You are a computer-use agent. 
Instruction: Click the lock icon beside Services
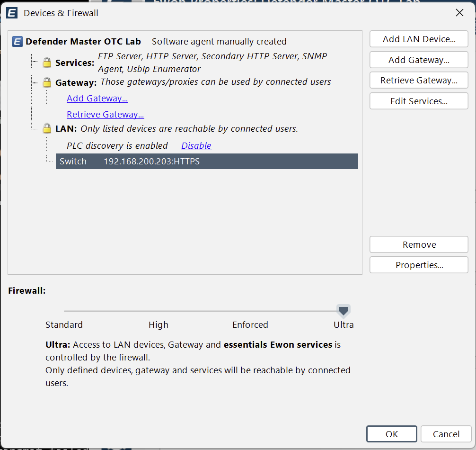[47, 62]
